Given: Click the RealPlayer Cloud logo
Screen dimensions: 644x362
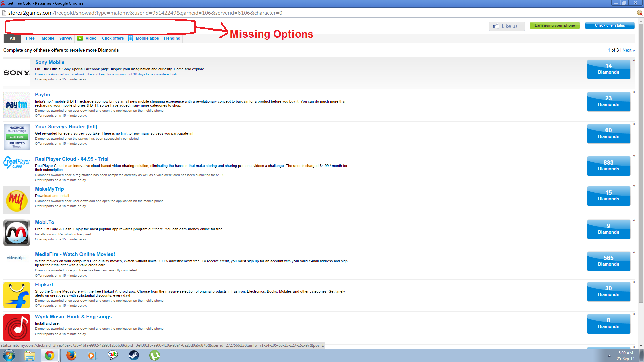Looking at the screenshot, I should 16,163.
